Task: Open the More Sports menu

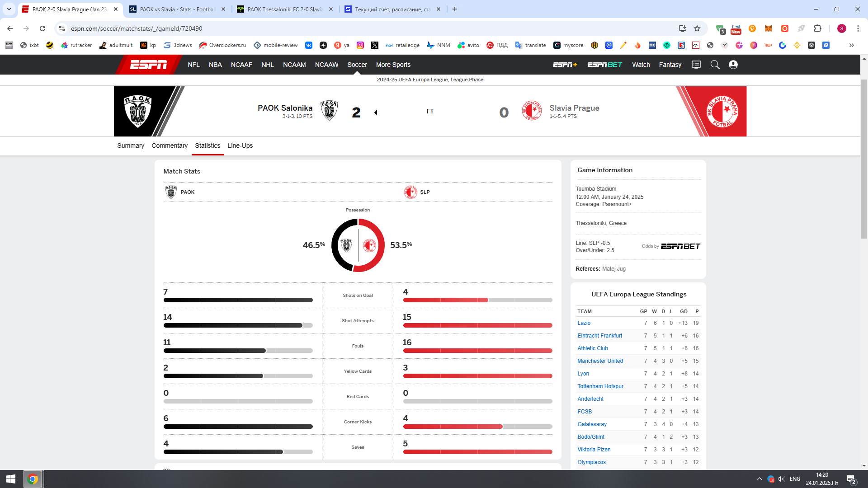Action: tap(393, 65)
